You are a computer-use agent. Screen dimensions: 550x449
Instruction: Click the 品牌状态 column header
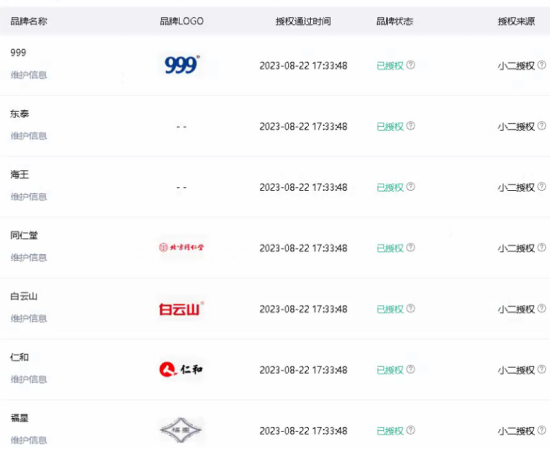pyautogui.click(x=395, y=21)
